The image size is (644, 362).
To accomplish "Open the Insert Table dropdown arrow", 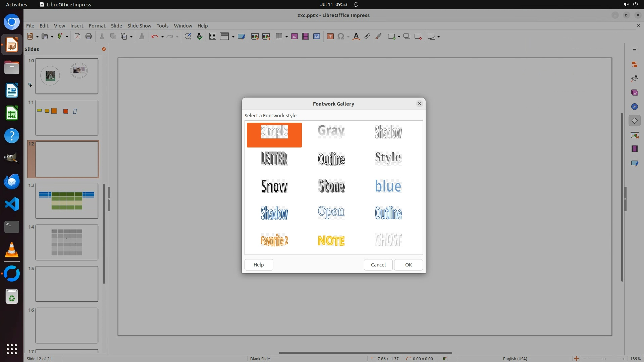I will (x=286, y=37).
